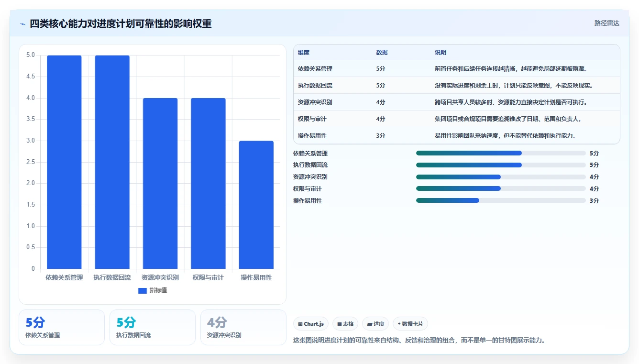Click the 数据 table column header
This screenshot has height=364, width=639.
[x=382, y=52]
